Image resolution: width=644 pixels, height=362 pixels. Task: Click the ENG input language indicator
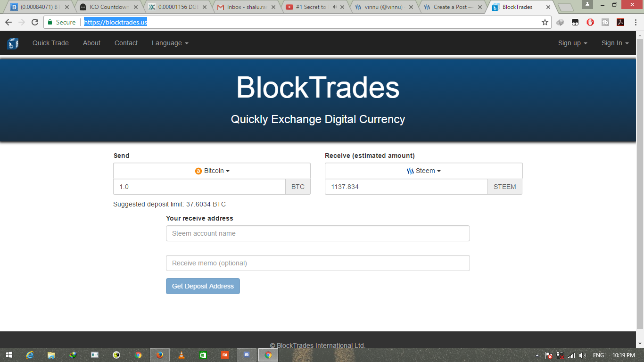tap(598, 355)
